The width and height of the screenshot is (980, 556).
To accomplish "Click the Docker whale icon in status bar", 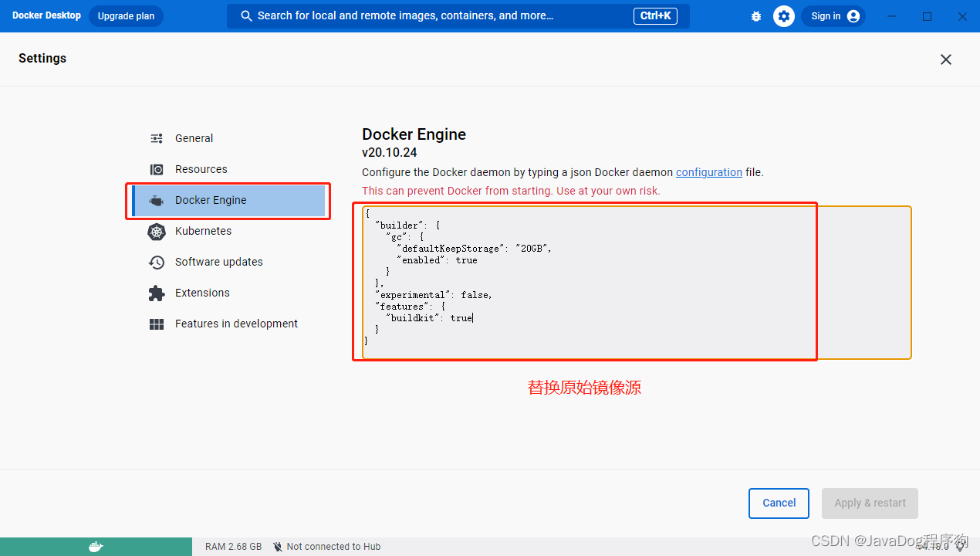I will click(96, 547).
